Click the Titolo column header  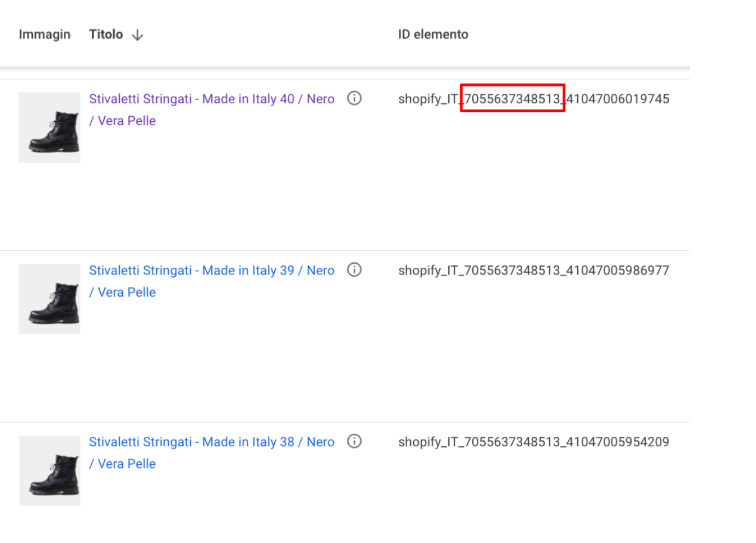coord(106,35)
